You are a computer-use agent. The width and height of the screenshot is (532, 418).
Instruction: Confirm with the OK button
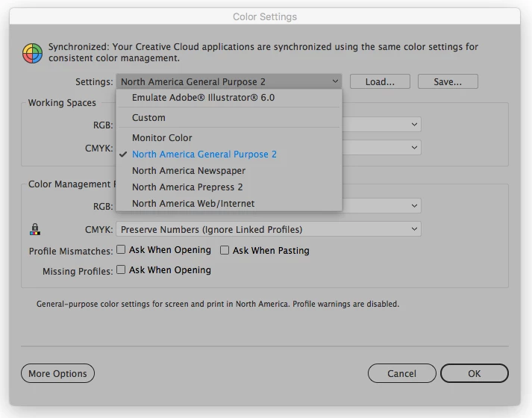[x=475, y=373]
